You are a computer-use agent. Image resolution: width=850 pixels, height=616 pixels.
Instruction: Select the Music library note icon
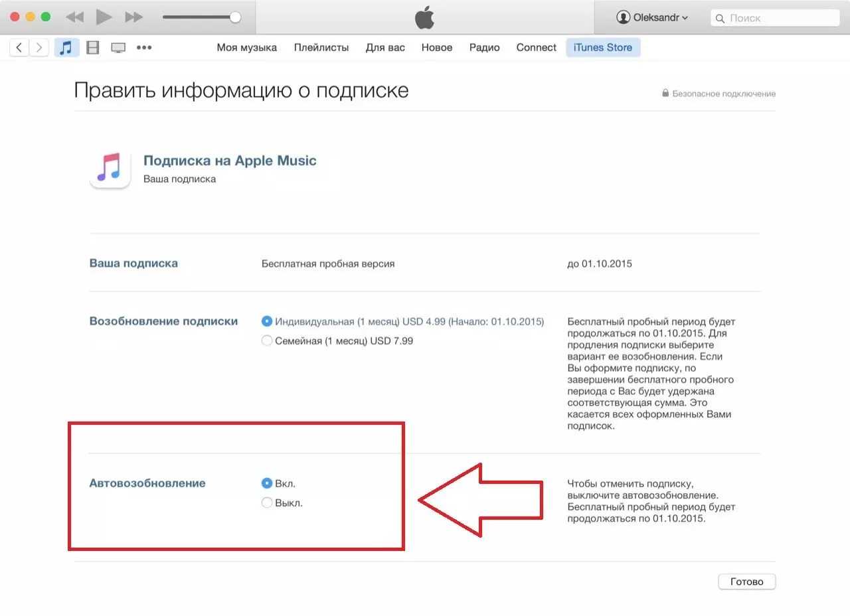pos(66,48)
